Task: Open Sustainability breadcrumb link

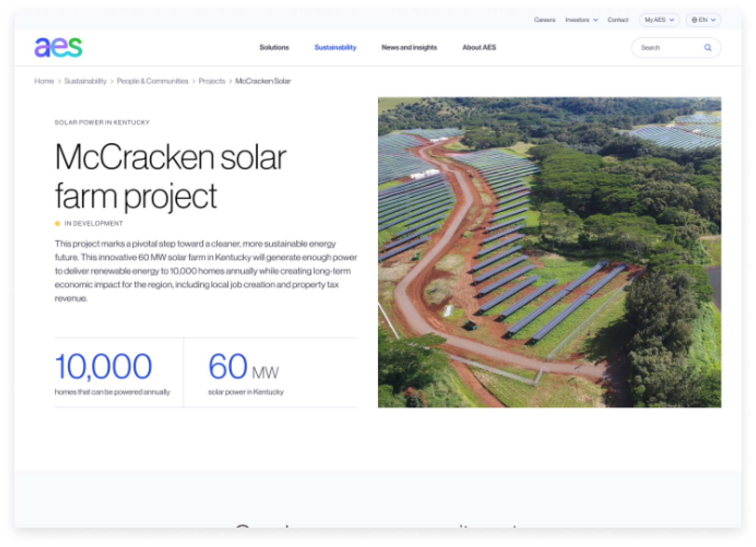Action: pos(85,81)
